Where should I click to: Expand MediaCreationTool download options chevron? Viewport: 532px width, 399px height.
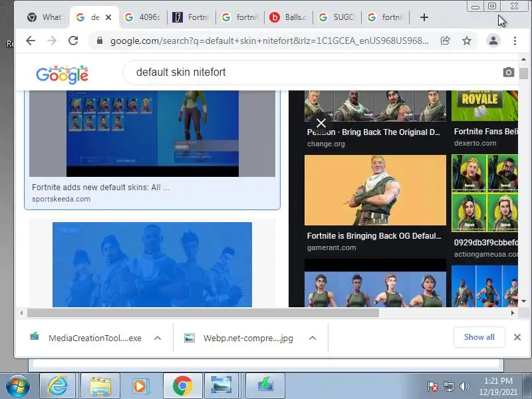158,338
